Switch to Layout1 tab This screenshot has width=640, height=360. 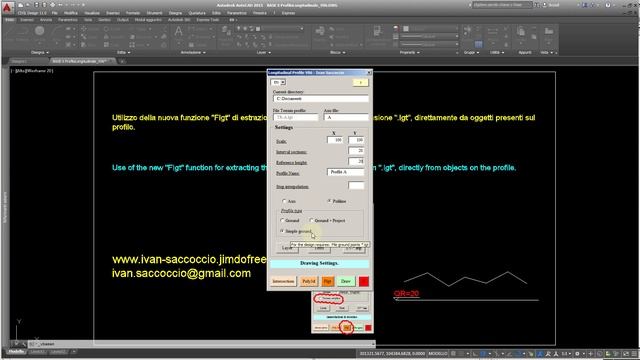coord(37,352)
